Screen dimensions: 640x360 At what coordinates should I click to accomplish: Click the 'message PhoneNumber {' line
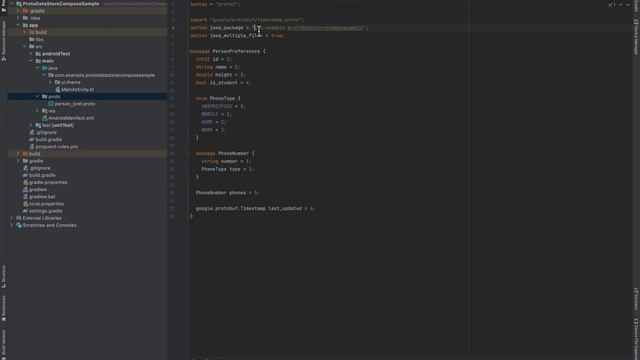(225, 153)
